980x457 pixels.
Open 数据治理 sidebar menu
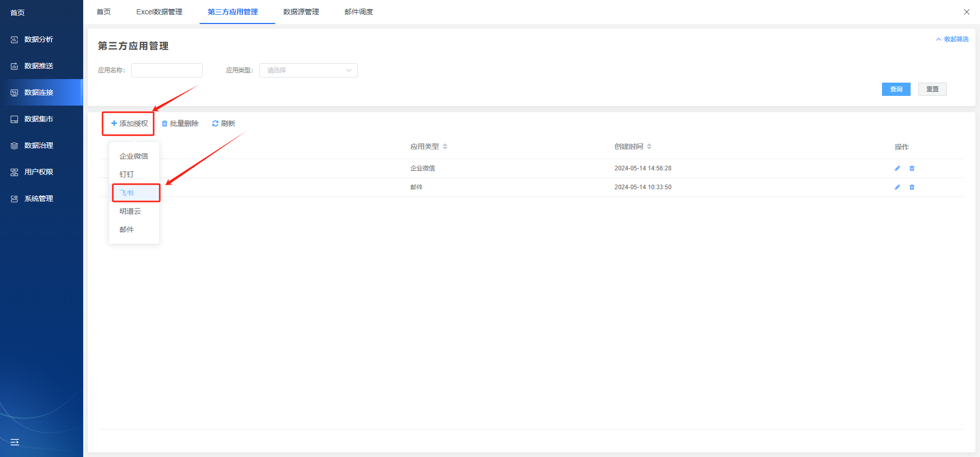pos(39,145)
